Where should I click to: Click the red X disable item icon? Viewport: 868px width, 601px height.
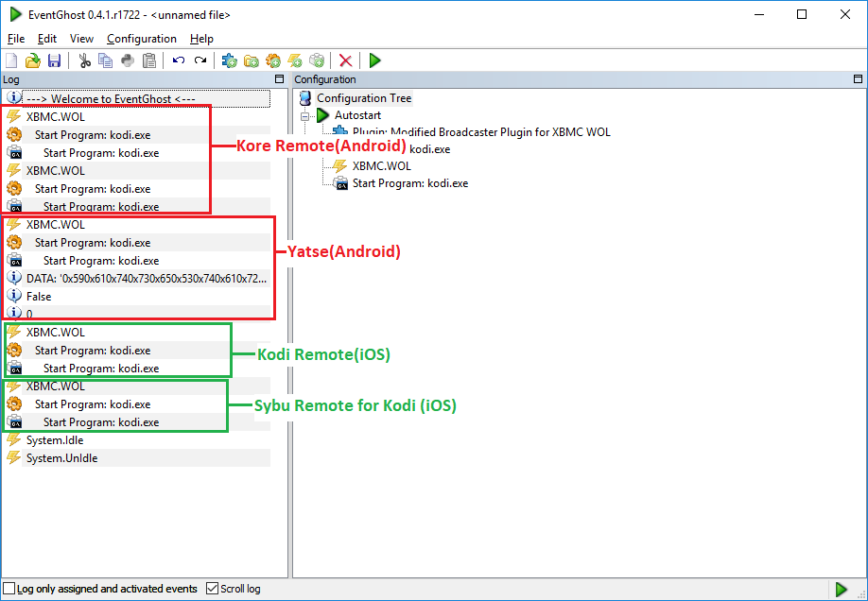click(x=345, y=60)
